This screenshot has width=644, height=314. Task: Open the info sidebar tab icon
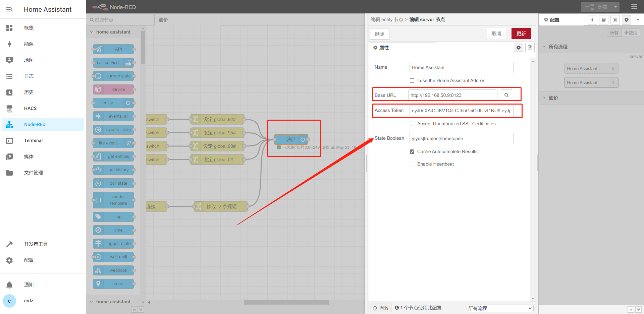(592, 20)
